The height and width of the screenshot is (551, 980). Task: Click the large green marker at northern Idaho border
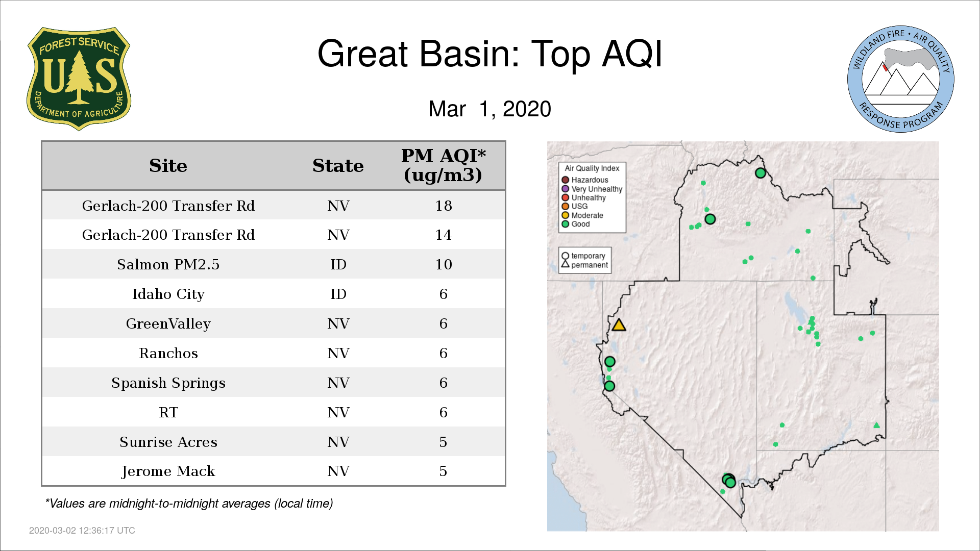coord(760,173)
